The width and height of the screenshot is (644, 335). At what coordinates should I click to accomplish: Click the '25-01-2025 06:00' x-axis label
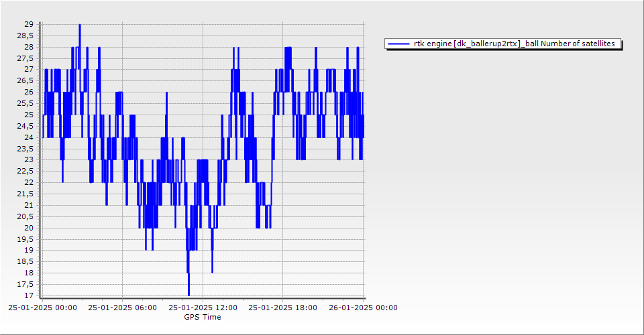(x=123, y=308)
